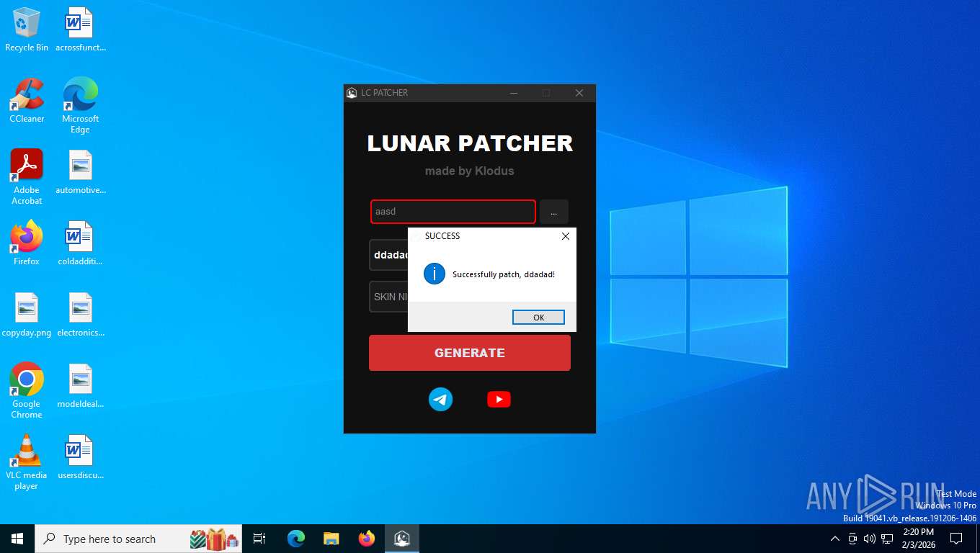Click the "made by Klodus" text
This screenshot has height=553, width=980.
click(x=470, y=171)
